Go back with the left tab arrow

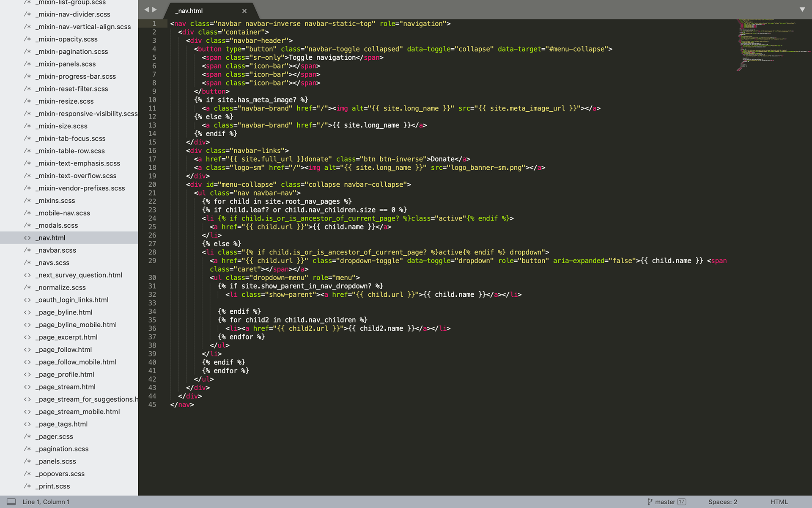[146, 9]
